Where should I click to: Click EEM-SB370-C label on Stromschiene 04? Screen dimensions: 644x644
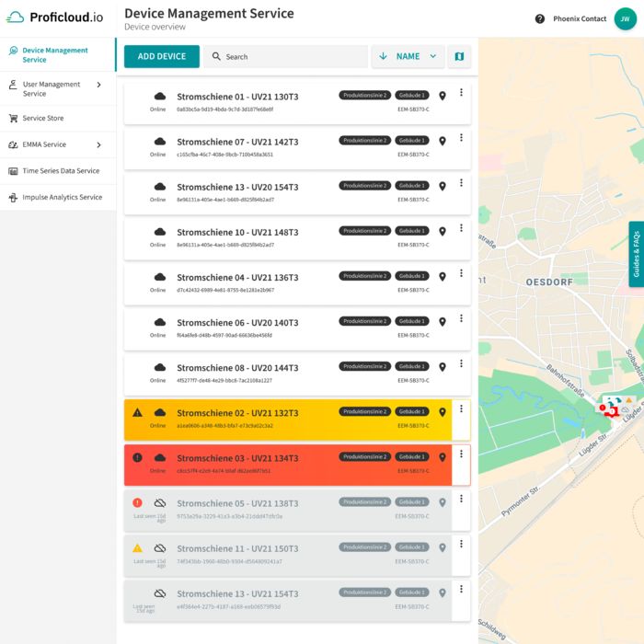(x=413, y=290)
